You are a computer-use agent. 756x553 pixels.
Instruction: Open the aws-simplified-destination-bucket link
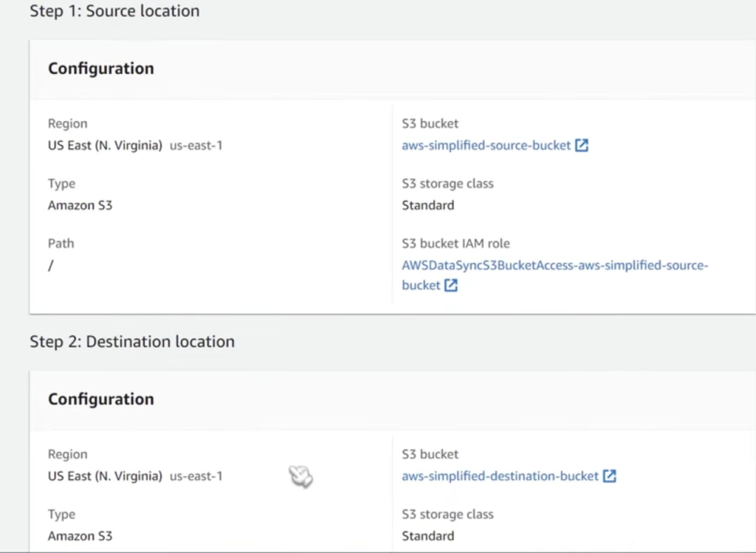click(500, 476)
